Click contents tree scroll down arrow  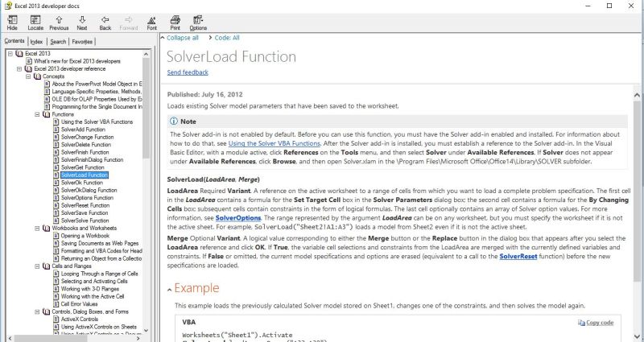click(147, 331)
